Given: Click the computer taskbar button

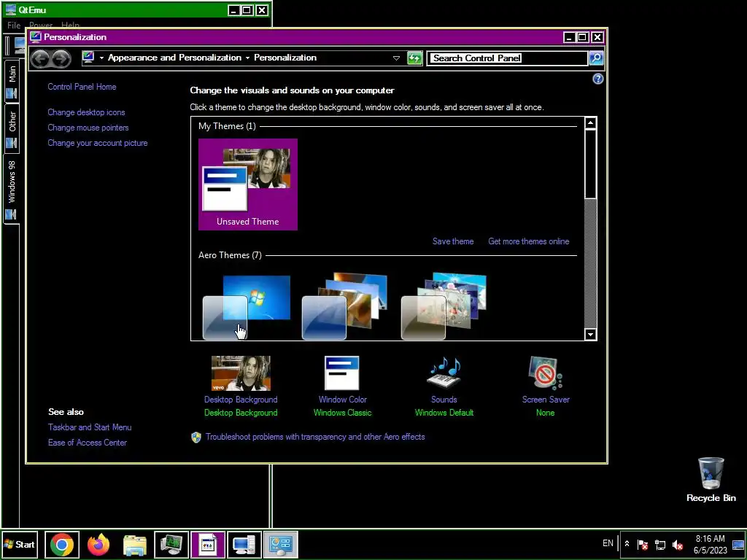Looking at the screenshot, I should click(244, 545).
